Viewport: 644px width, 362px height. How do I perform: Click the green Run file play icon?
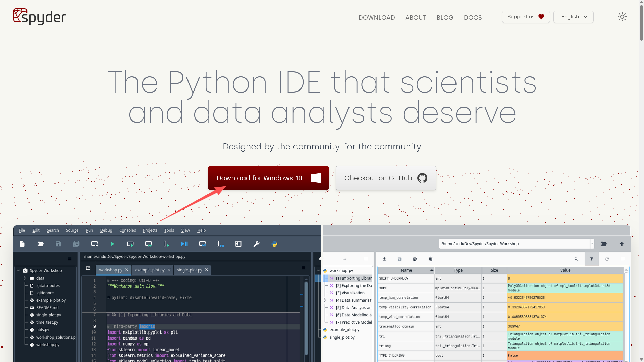(113, 244)
